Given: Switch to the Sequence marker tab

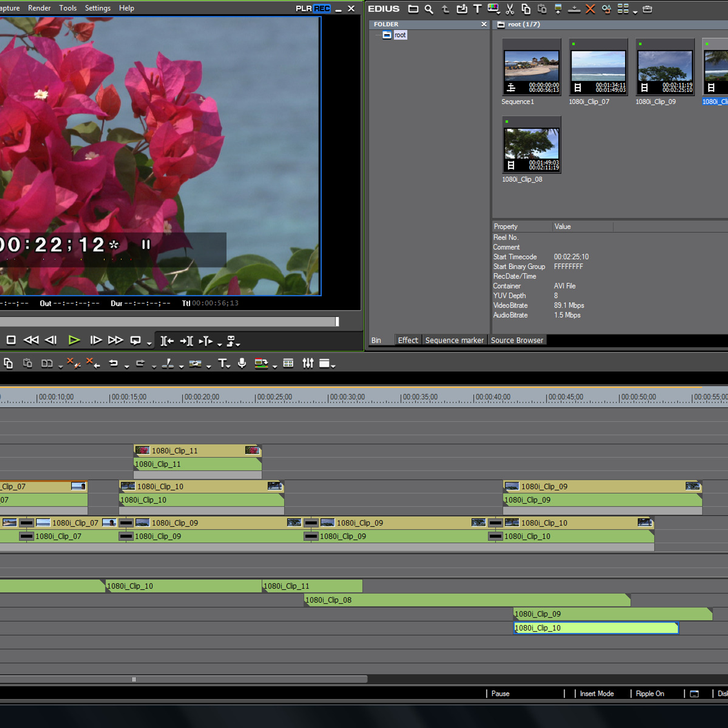Looking at the screenshot, I should pos(455,340).
